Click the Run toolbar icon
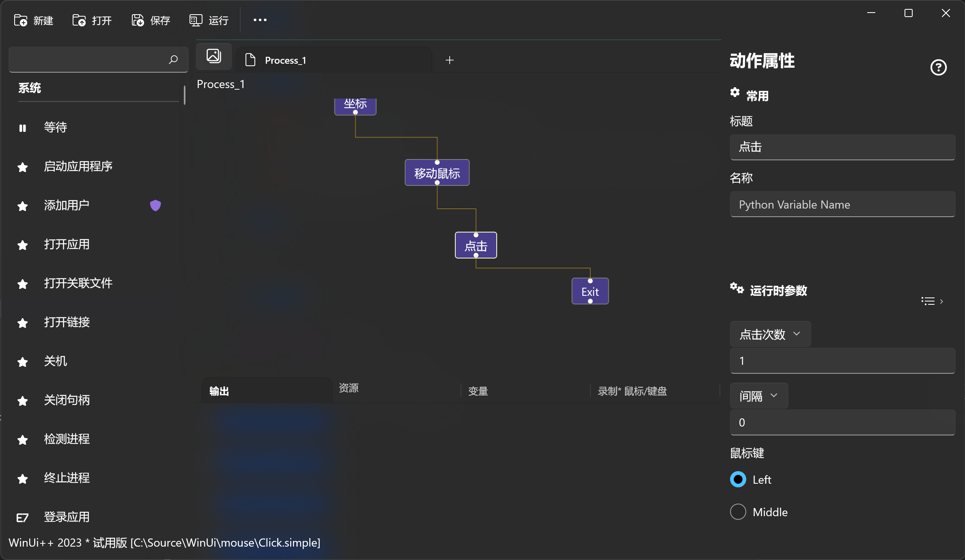This screenshot has width=965, height=560. click(196, 20)
